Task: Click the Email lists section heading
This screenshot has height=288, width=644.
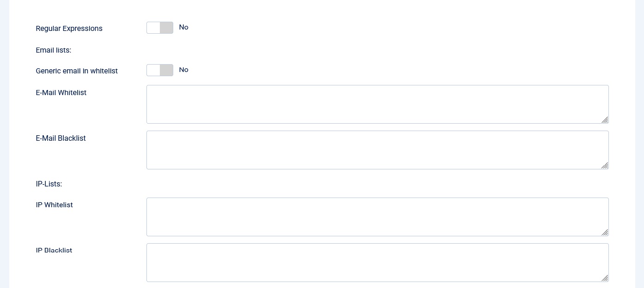Action: (x=53, y=50)
